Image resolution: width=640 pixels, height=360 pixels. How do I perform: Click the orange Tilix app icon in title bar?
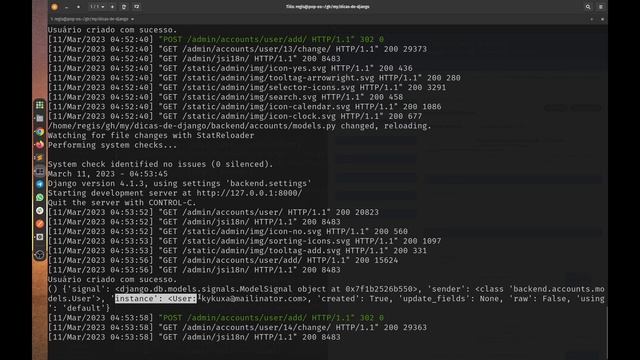(54, 7)
